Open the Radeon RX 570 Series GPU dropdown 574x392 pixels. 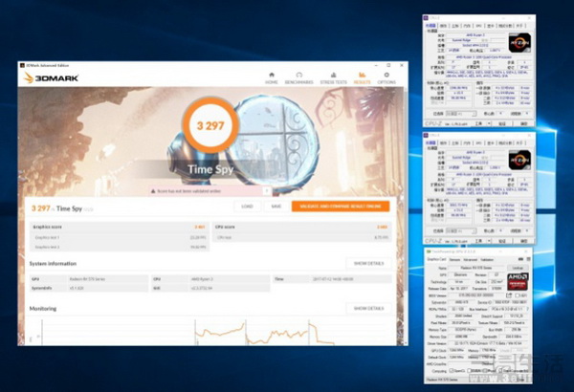(x=466, y=380)
